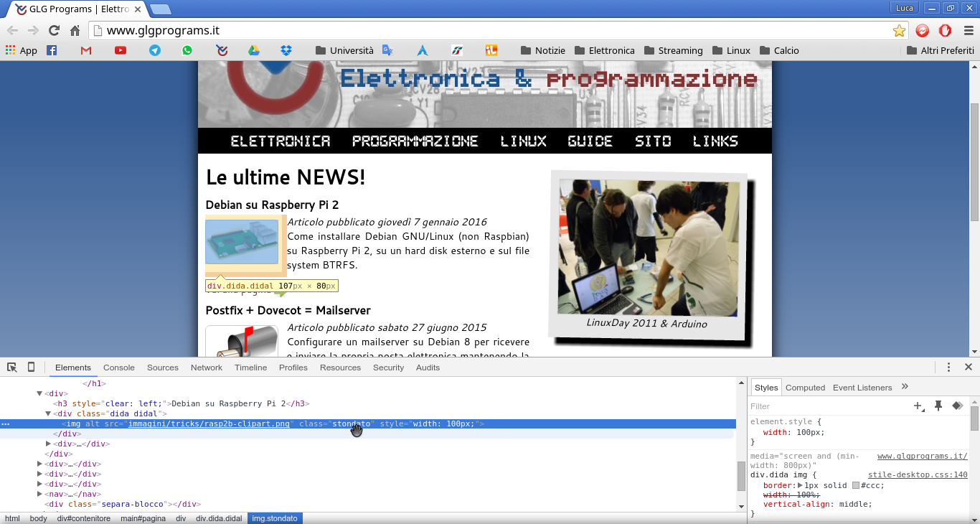Open the Google Apps grid on the bookmarks bar

[9, 50]
